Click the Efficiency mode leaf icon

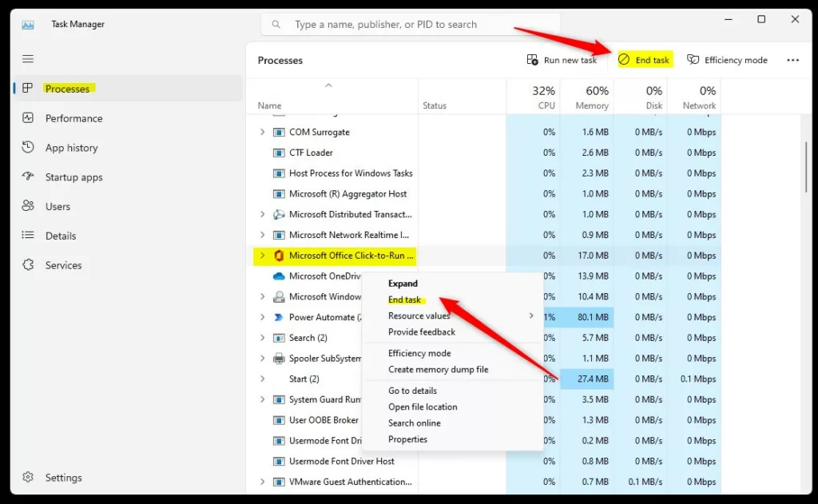click(x=693, y=59)
